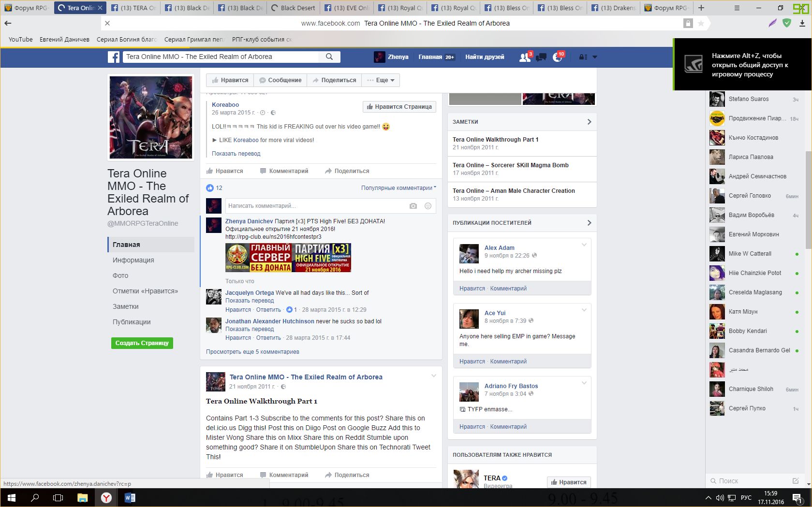Image resolution: width=812 pixels, height=507 pixels.
Task: Show hidden tray icons chevron
Action: 708,498
